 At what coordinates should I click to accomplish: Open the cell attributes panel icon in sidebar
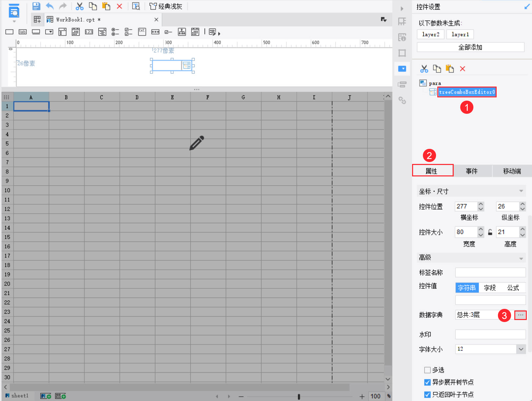coord(402,37)
